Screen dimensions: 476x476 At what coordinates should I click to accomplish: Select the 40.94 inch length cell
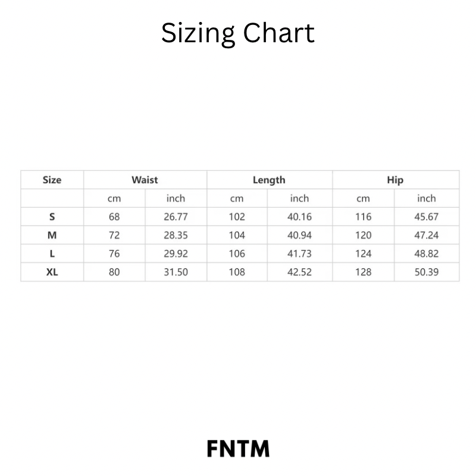(299, 235)
